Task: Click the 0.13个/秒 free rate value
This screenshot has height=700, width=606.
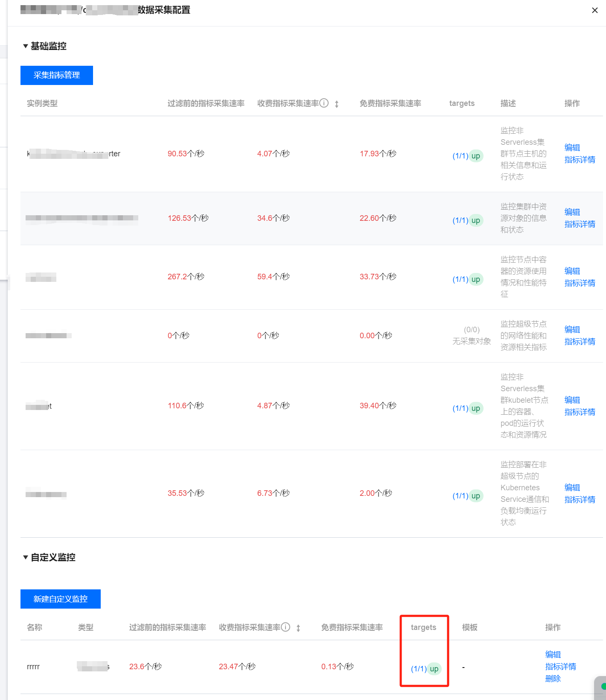Action: pos(337,667)
